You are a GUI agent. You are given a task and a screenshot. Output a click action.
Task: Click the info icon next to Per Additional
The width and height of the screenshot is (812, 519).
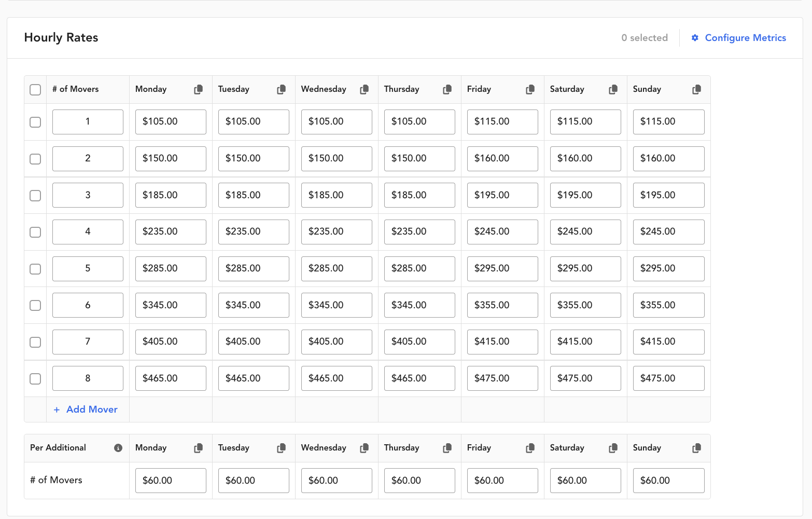click(118, 448)
